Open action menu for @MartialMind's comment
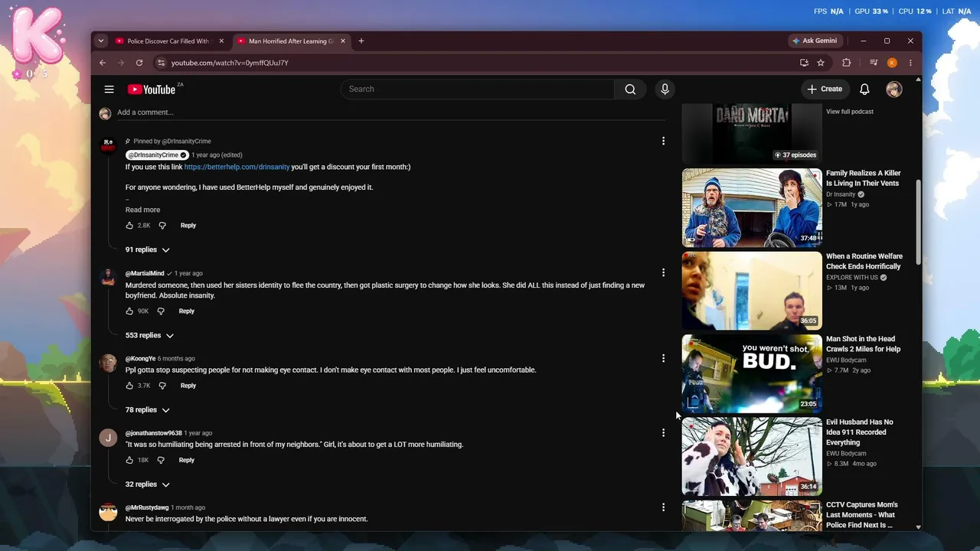This screenshot has height=551, width=980. (663, 273)
